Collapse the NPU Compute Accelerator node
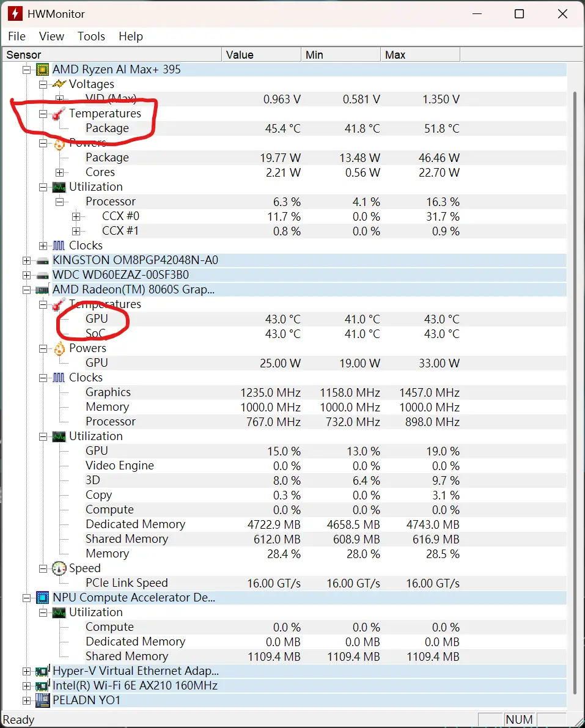The image size is (585, 728). tap(26, 598)
